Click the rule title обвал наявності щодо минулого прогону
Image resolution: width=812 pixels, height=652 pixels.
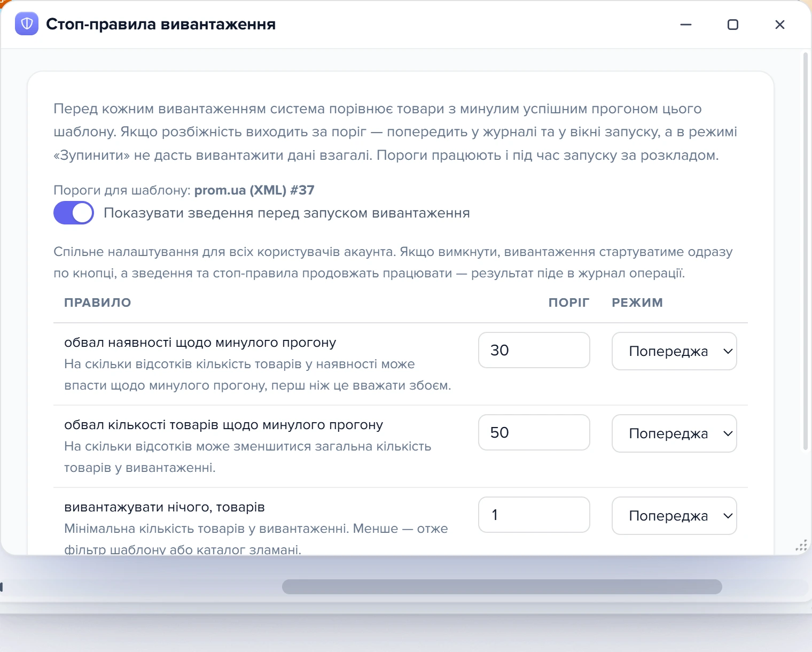click(200, 343)
